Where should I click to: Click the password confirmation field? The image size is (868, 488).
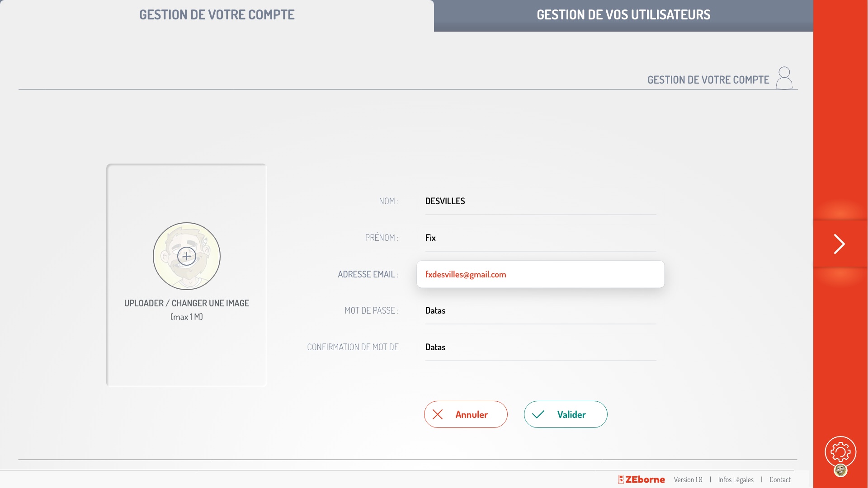540,347
